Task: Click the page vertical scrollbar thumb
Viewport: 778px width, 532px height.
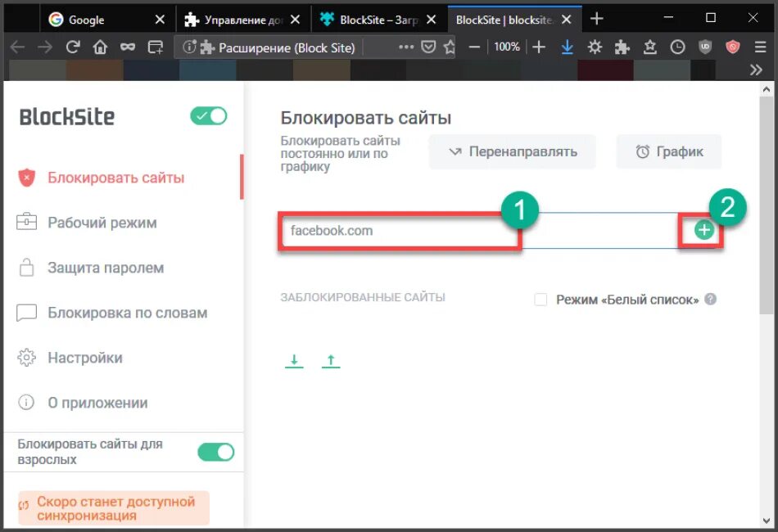Action: (x=766, y=205)
